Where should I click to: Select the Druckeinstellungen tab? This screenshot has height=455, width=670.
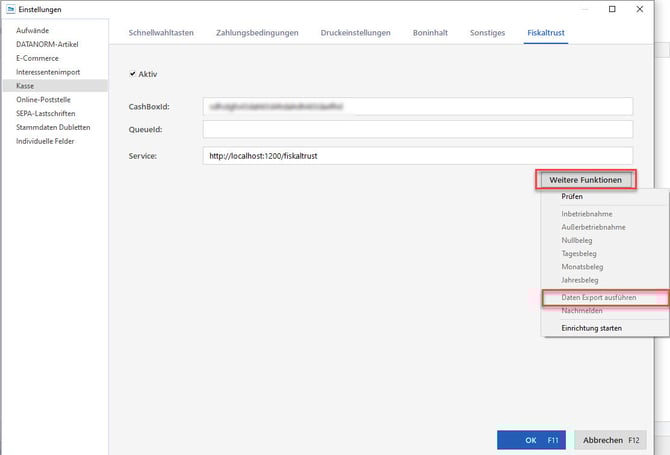pyautogui.click(x=355, y=33)
